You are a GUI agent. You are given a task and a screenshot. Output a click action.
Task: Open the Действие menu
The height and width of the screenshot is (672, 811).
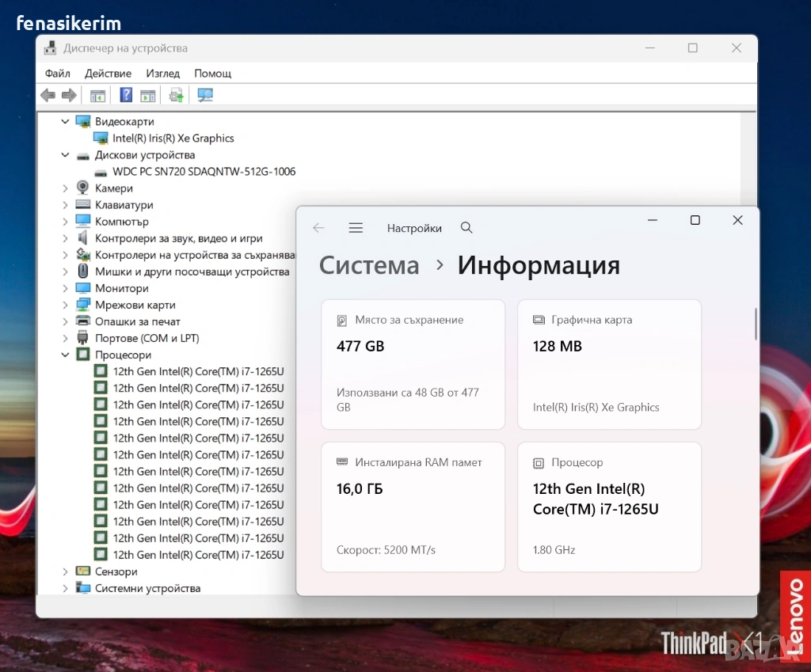108,73
